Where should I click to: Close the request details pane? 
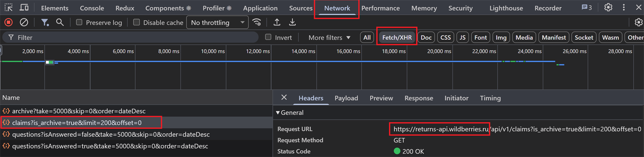(284, 97)
